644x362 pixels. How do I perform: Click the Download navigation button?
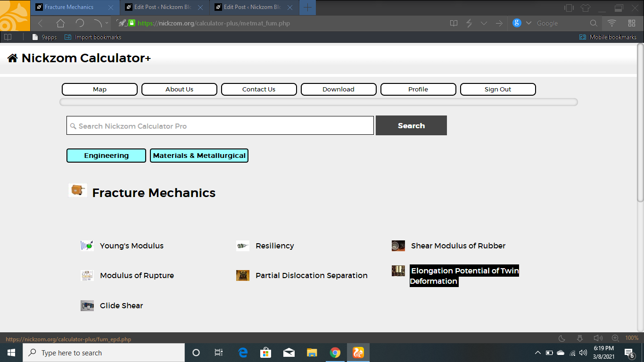[339, 89]
